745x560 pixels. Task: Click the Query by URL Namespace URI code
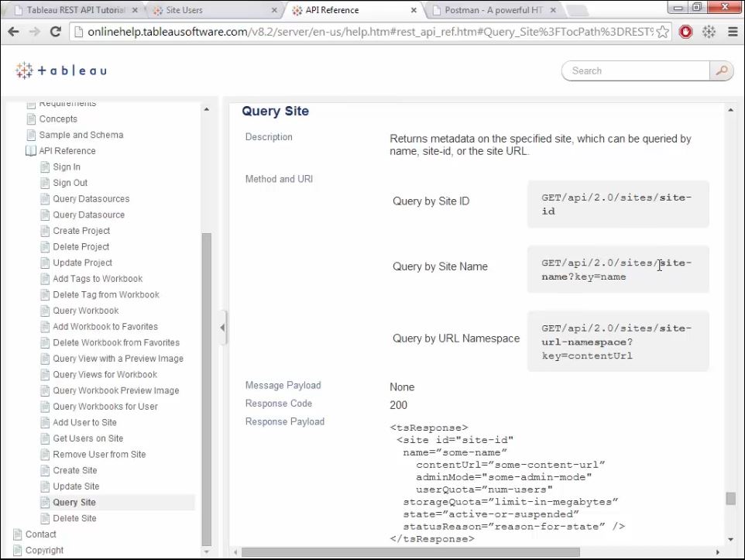pyautogui.click(x=616, y=342)
